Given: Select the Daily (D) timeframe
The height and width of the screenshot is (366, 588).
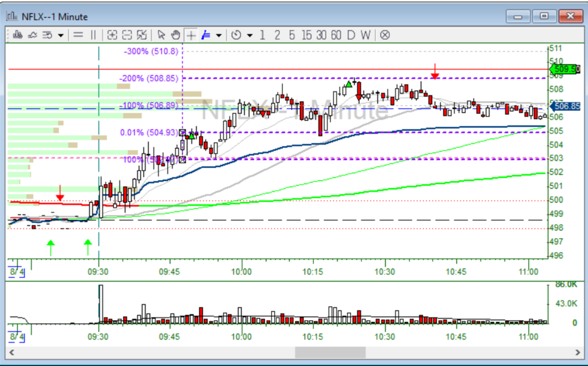Looking at the screenshot, I should [x=350, y=35].
